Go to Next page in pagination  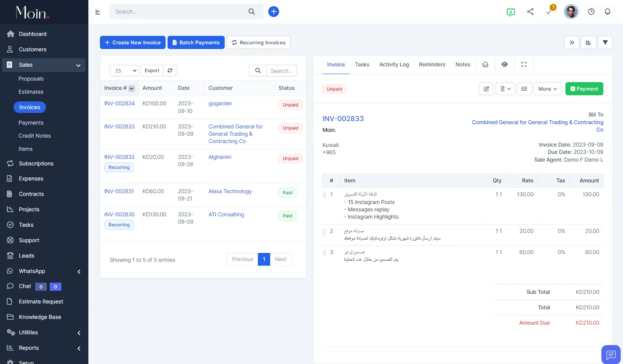(281, 259)
